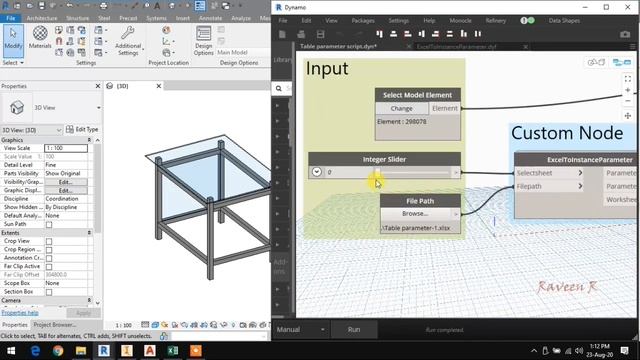Open the Materials dialog in Revit
Viewport: 640px width, 360px height.
click(x=40, y=38)
